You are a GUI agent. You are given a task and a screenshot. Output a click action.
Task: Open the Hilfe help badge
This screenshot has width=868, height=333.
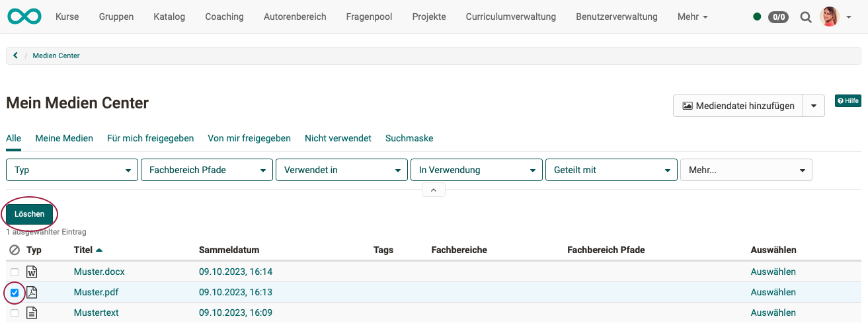pos(848,101)
